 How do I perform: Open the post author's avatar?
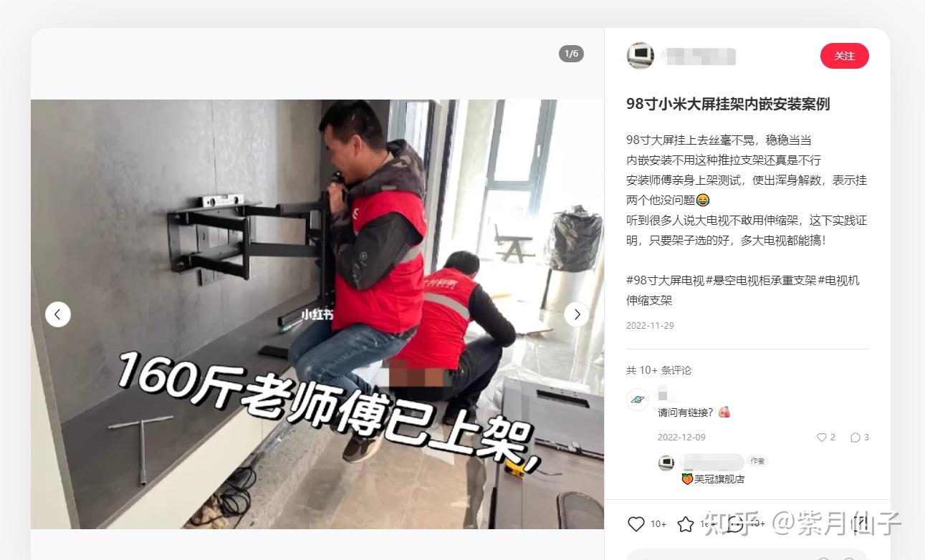click(x=641, y=55)
